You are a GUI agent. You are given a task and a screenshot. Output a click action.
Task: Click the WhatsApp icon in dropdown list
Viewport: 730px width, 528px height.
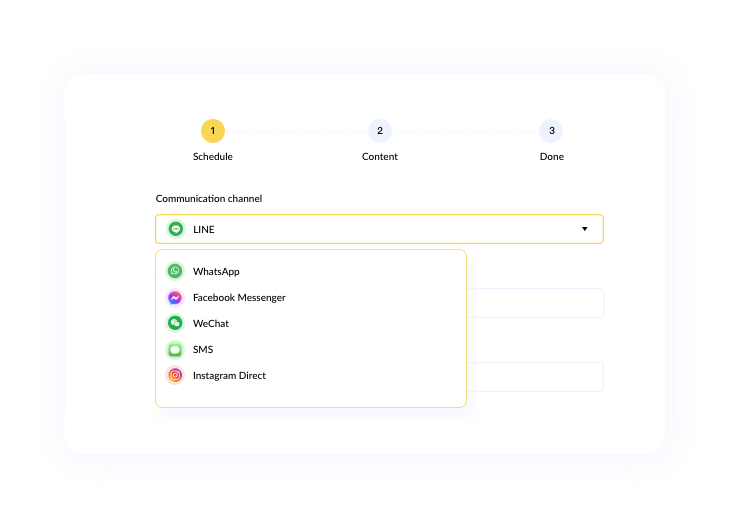point(175,271)
